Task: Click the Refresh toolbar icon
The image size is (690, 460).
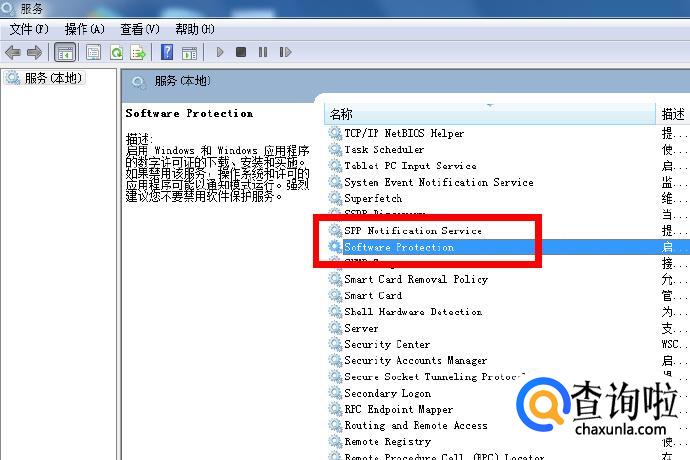Action: point(117,53)
